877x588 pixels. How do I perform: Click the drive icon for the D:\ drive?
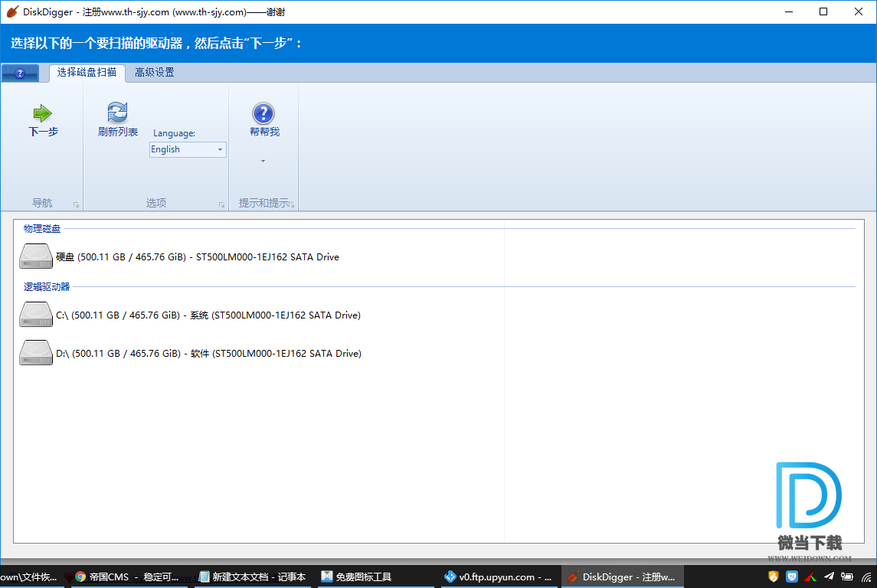click(36, 353)
